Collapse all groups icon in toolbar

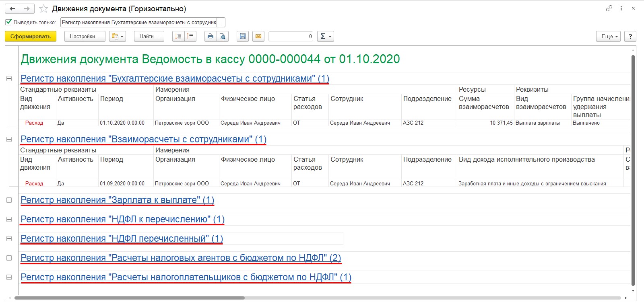(190, 36)
